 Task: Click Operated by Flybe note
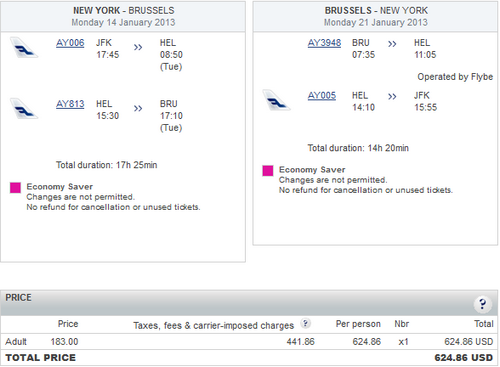coord(455,77)
